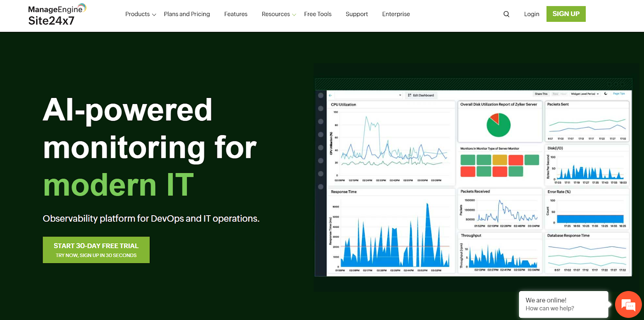Navigate to Free Tools

tap(318, 14)
